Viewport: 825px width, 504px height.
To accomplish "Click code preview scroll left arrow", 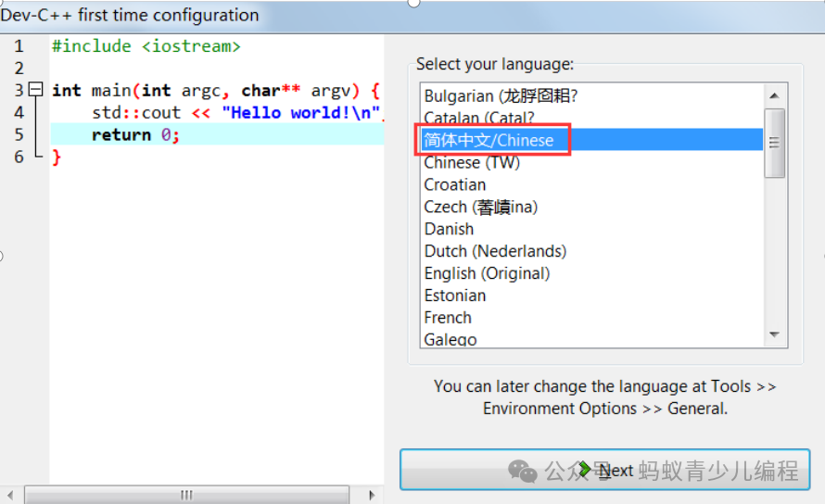I will pyautogui.click(x=10, y=495).
